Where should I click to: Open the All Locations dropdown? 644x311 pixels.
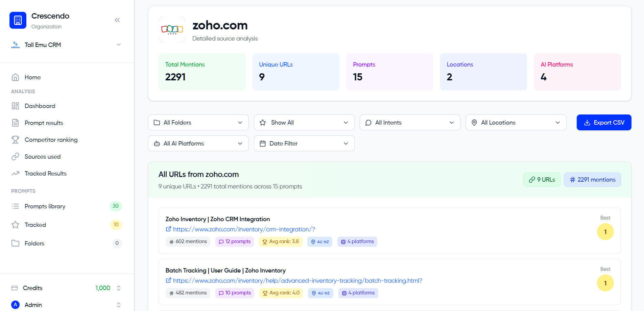coord(516,123)
